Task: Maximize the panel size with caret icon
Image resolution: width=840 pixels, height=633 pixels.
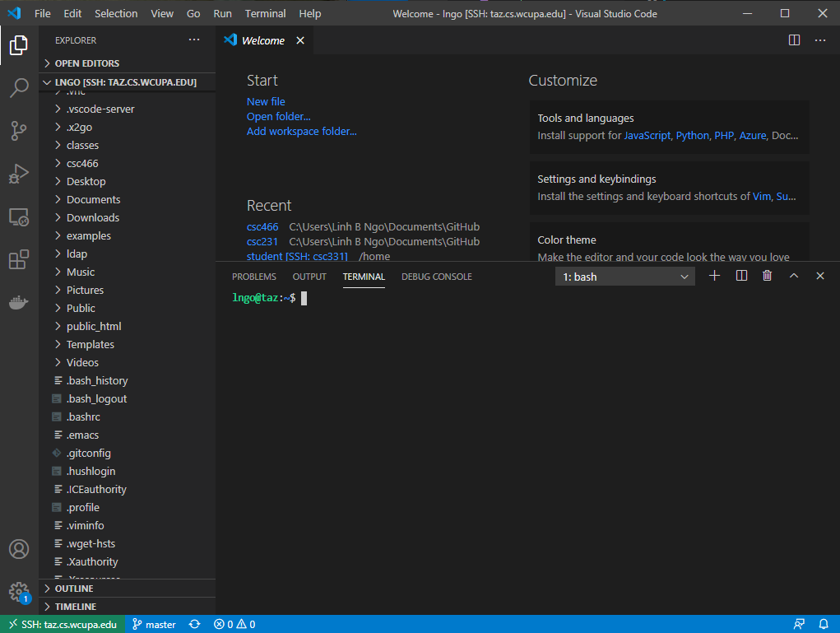Action: 794,276
